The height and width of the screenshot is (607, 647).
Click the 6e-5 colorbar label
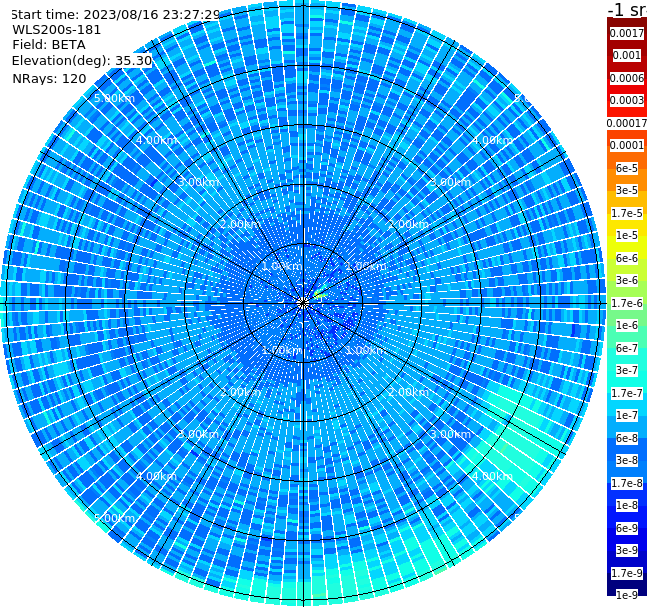point(627,168)
